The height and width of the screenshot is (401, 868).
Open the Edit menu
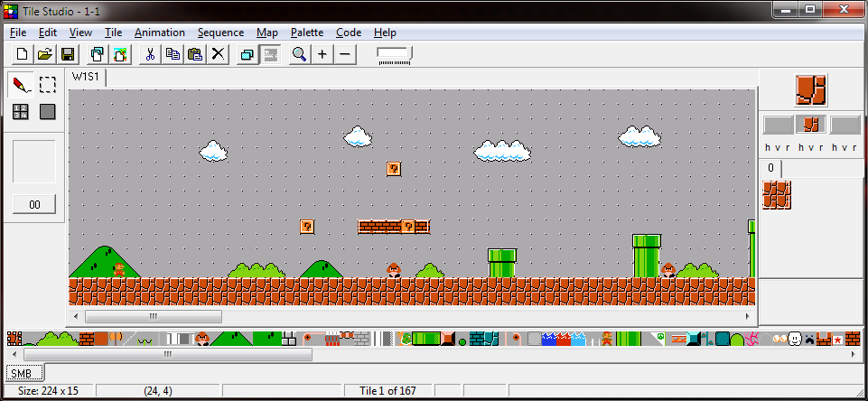pyautogui.click(x=48, y=33)
